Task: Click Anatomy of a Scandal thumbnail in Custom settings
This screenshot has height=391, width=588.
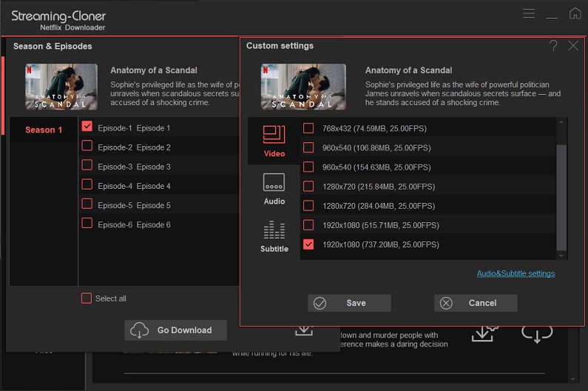Action: pos(303,87)
